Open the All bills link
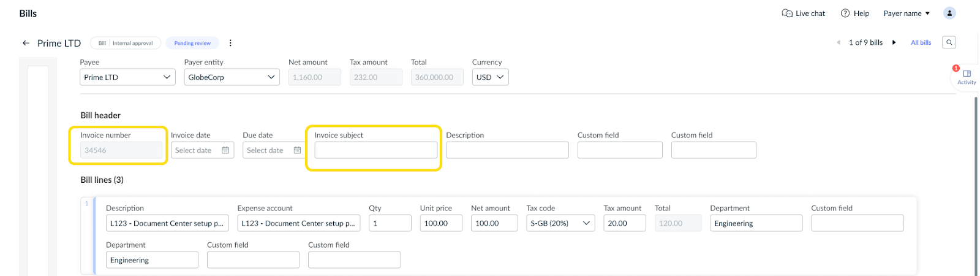This screenshot has height=276, width=980. tap(921, 42)
